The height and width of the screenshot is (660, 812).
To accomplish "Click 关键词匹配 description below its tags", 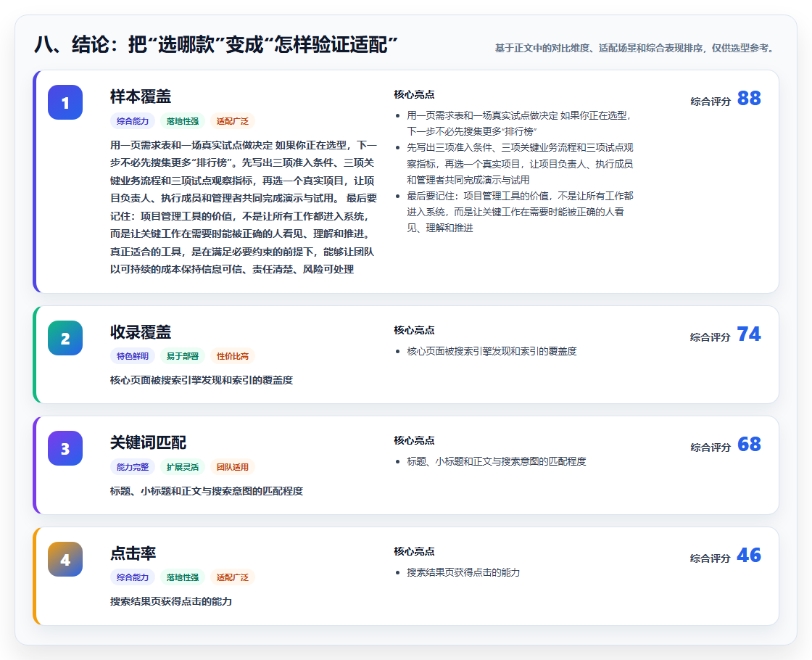I will coord(206,491).
